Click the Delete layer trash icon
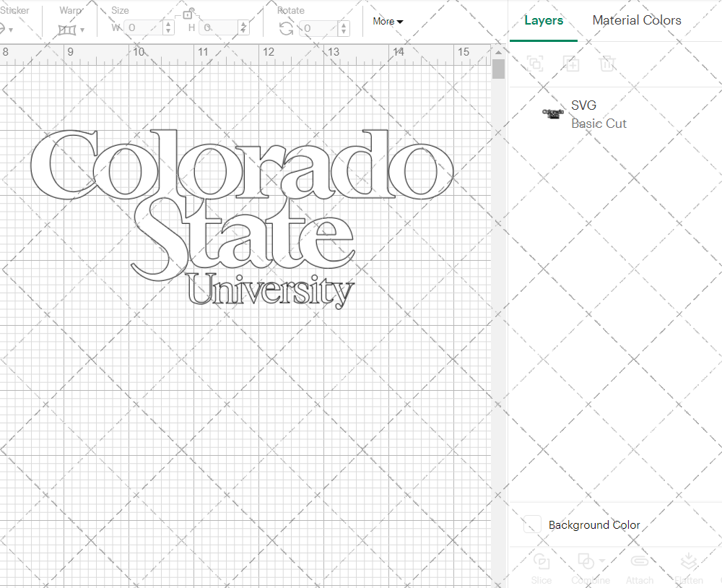The width and height of the screenshot is (722, 588). (607, 63)
